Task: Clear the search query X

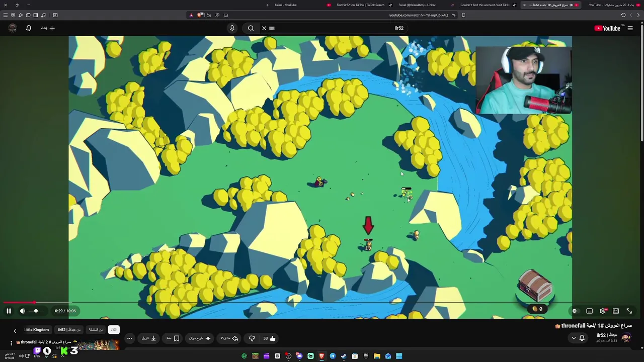Action: [x=264, y=28]
